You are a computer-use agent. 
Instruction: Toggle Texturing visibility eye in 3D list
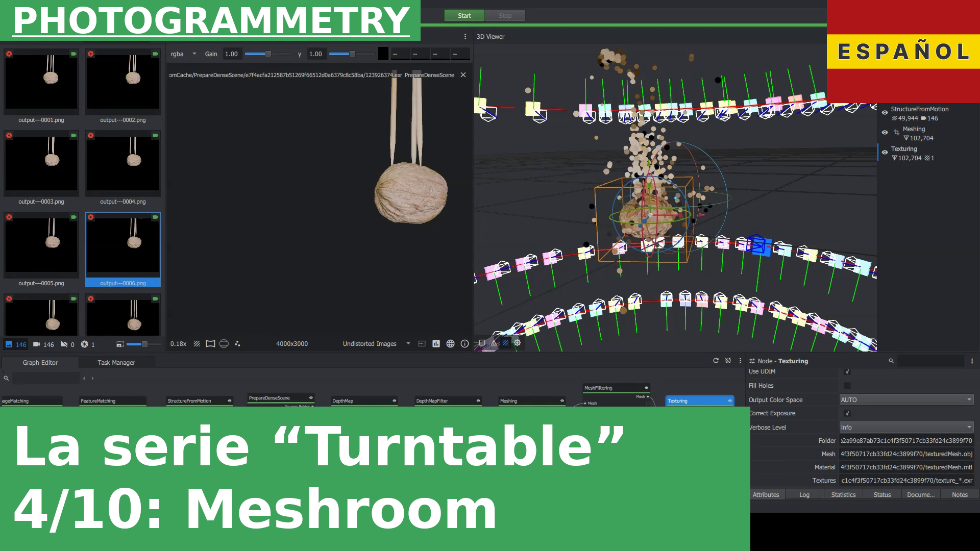(x=885, y=153)
